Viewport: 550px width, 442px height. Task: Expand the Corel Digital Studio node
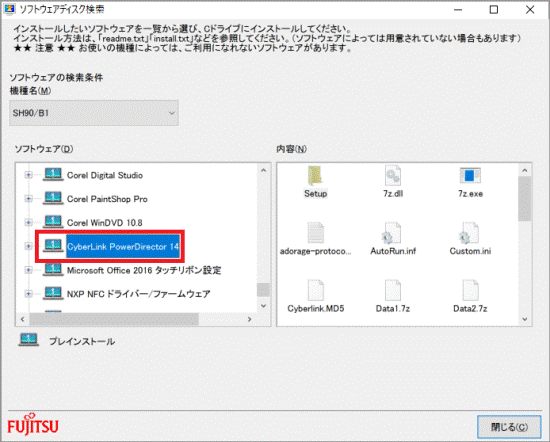28,175
